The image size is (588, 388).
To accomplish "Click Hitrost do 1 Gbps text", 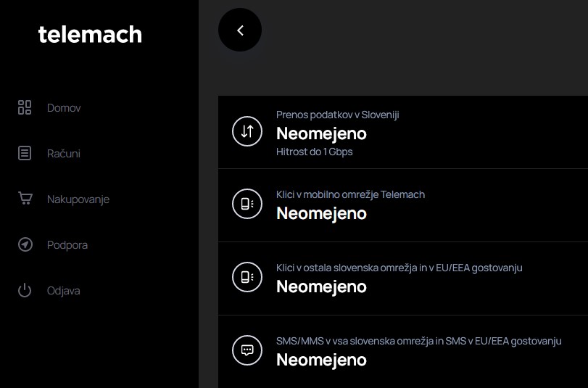I will pyautogui.click(x=314, y=152).
